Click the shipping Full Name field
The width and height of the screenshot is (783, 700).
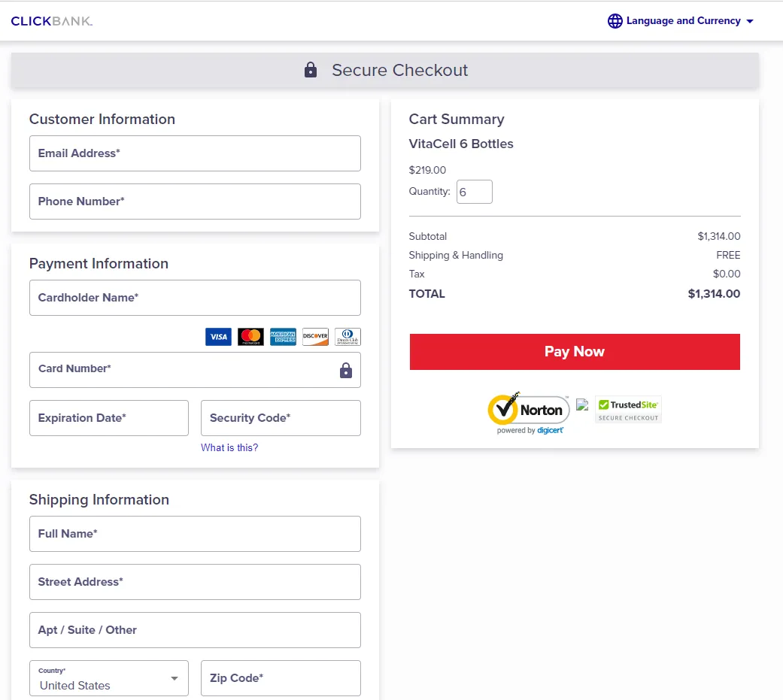click(x=195, y=534)
